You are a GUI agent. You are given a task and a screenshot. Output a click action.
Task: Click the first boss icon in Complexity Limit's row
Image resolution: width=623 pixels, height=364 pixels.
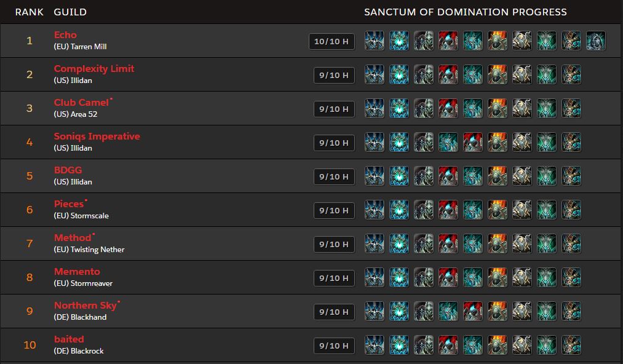click(375, 75)
